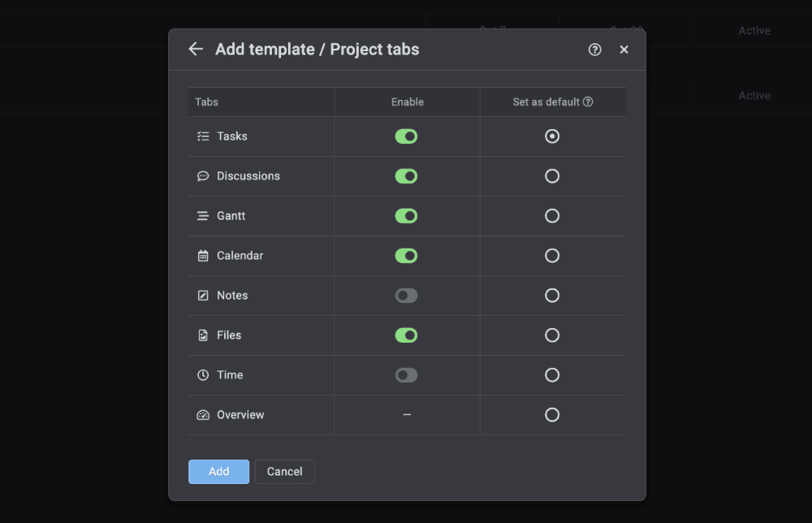812x523 pixels.
Task: Click the Notes row label
Action: click(232, 296)
